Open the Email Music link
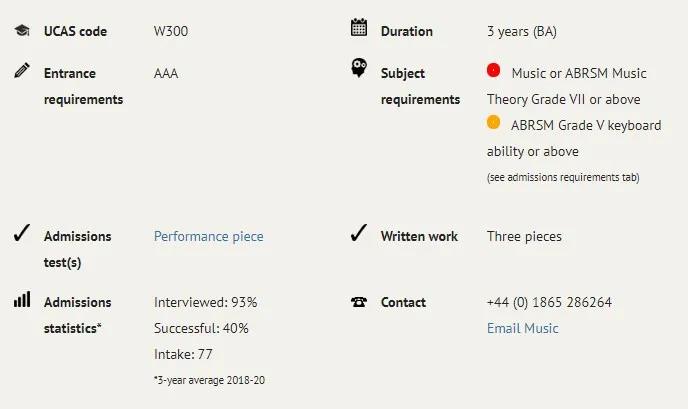This screenshot has height=409, width=688. (523, 328)
